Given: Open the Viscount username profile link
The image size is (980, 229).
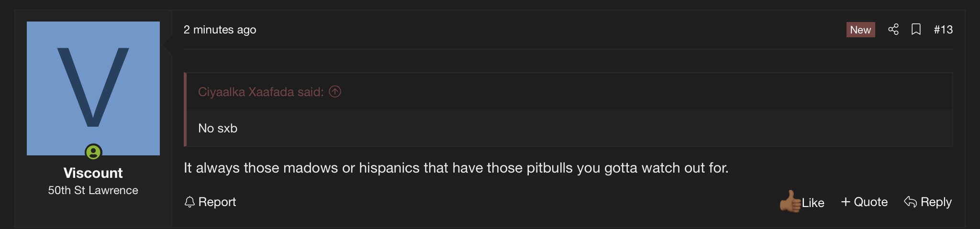Looking at the screenshot, I should [x=93, y=173].
